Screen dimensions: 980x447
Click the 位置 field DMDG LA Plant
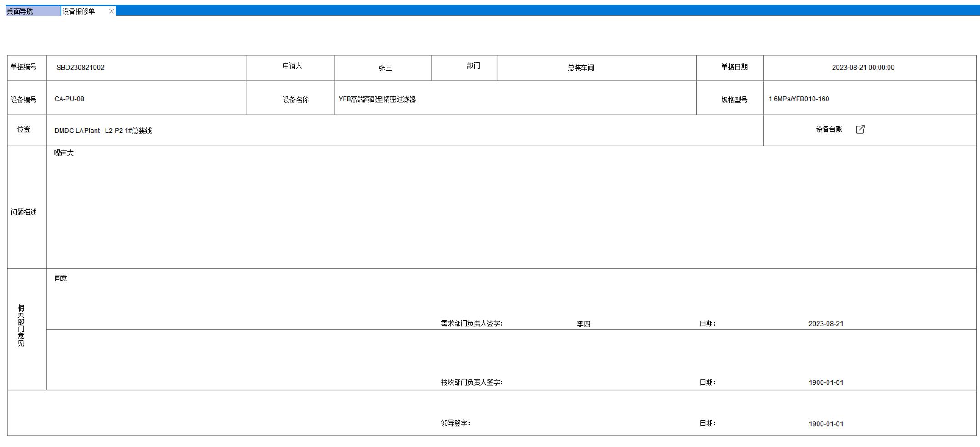[103, 131]
